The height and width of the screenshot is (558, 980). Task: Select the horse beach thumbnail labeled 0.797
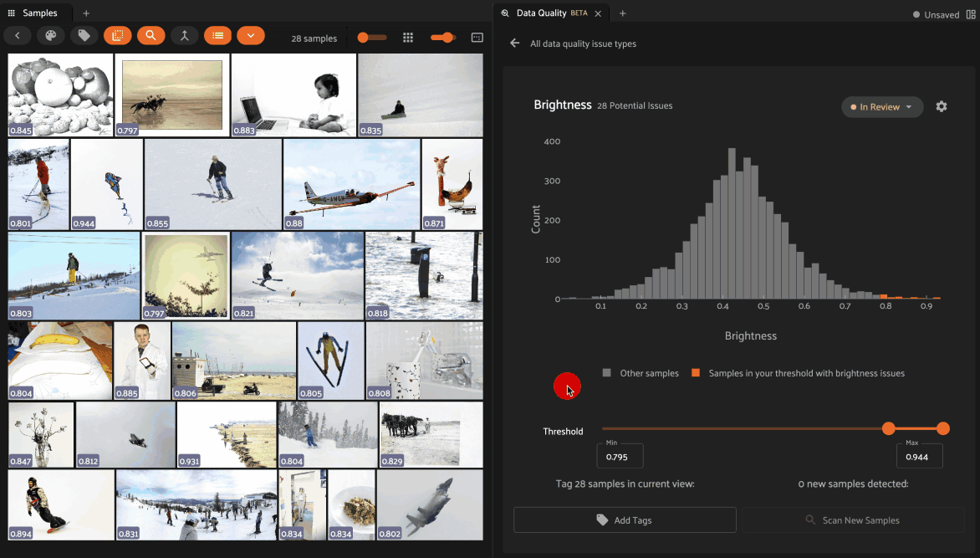click(x=172, y=95)
